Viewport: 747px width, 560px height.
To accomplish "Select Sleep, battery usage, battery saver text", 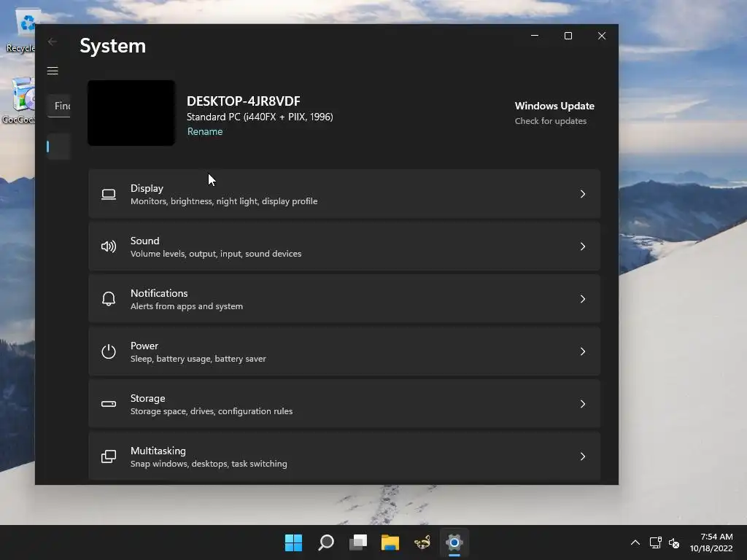I will (x=198, y=359).
